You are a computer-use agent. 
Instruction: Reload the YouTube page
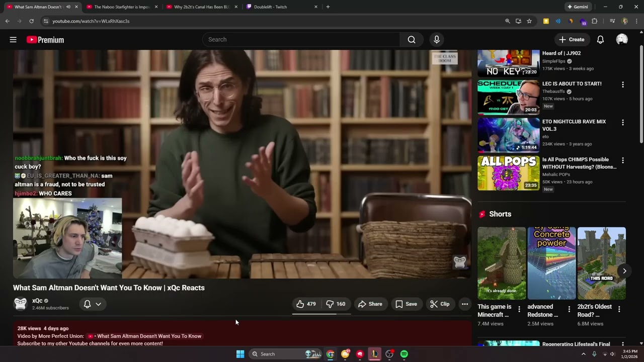(x=31, y=21)
